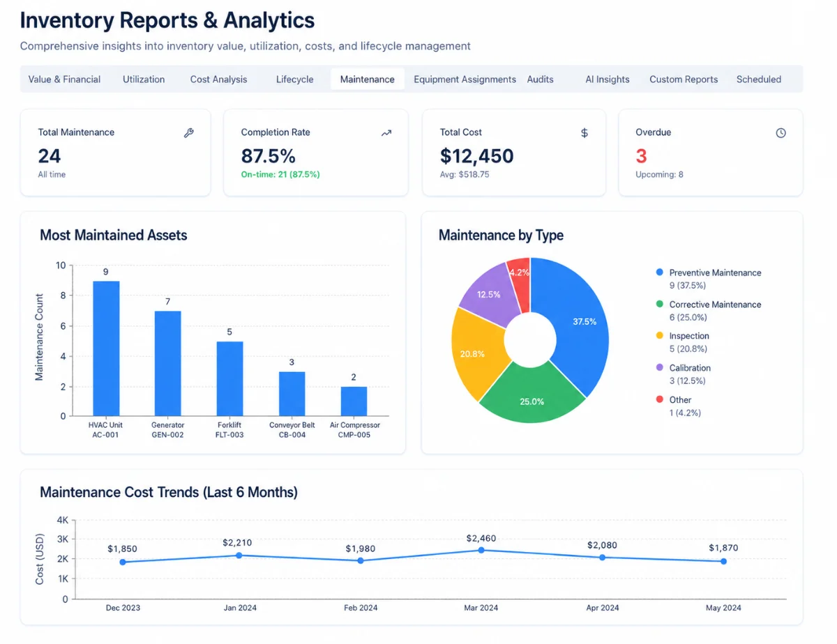Click the 20.8% yellow pie slice
Screen dimensions: 837x644
pos(474,353)
